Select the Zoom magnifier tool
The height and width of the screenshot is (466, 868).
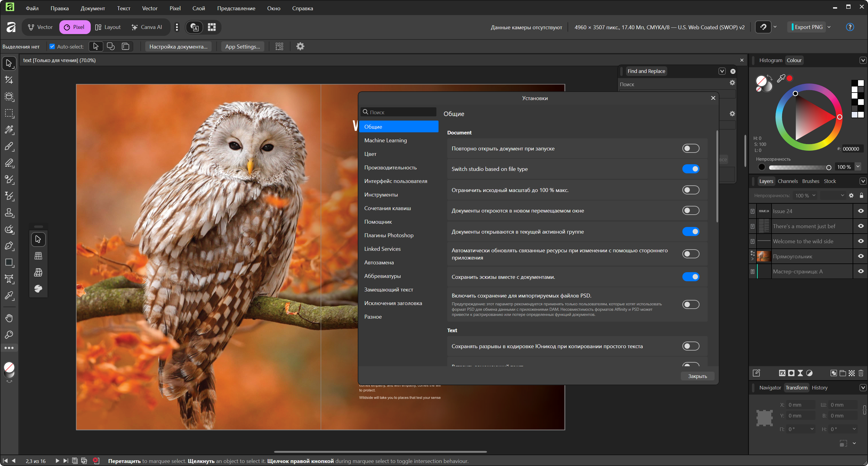pos(9,335)
